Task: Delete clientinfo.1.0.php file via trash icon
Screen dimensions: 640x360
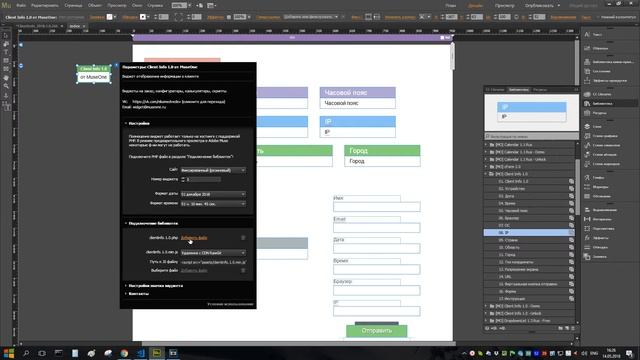Action: pyautogui.click(x=243, y=238)
